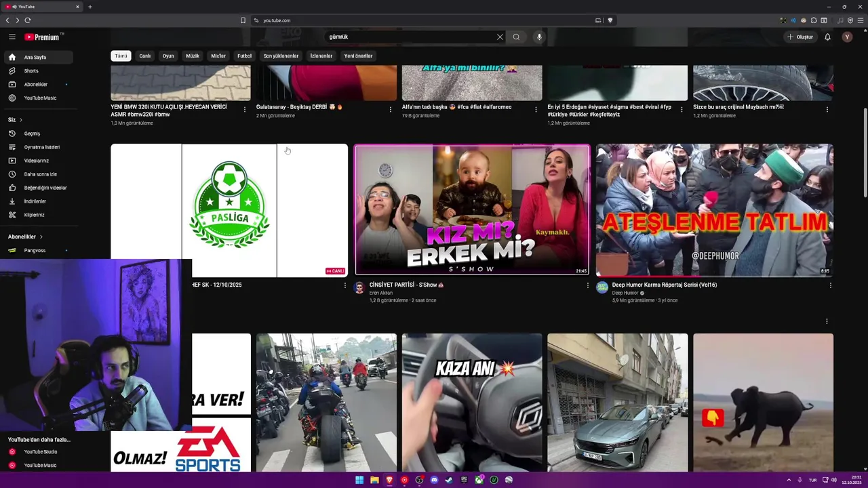Click the Oluştur create button

click(x=800, y=37)
